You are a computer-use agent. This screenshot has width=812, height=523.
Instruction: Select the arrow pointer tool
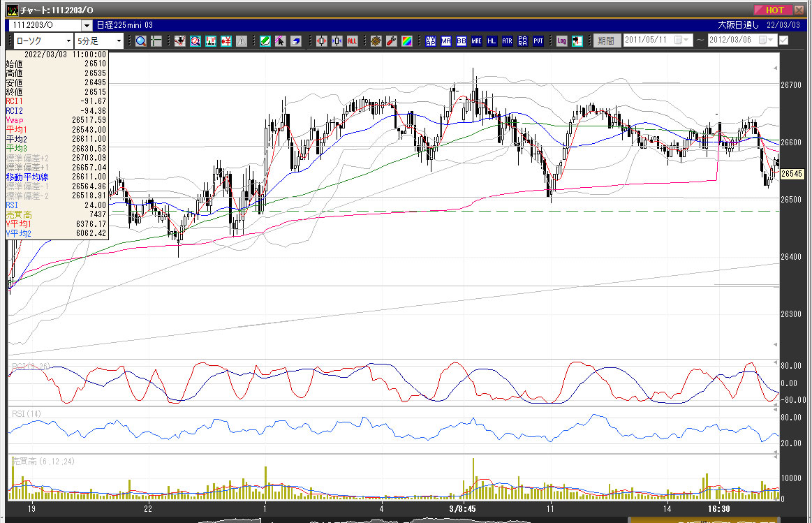[280, 41]
